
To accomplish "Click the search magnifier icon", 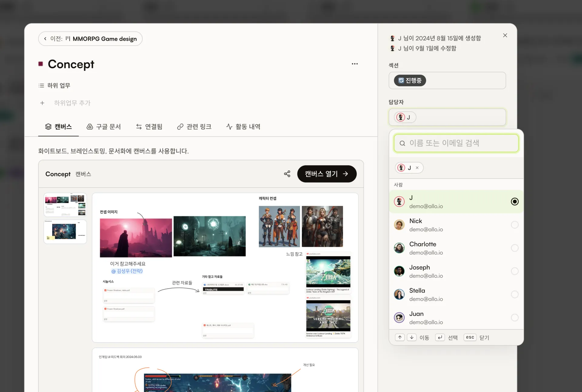I will (x=402, y=143).
